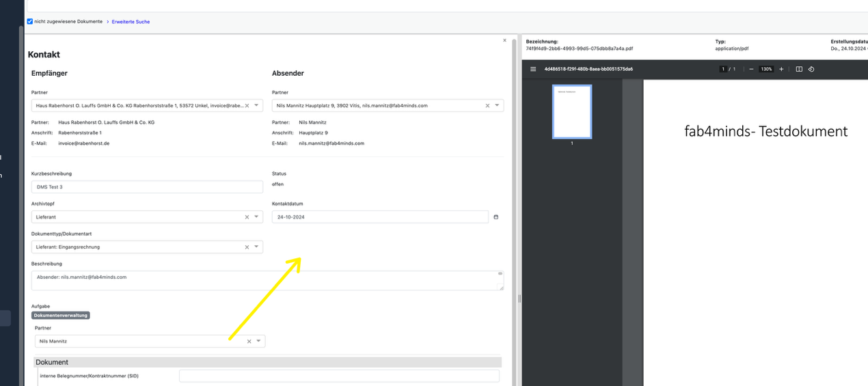The image size is (868, 386).
Task: Zoom out the PDF with minus icon
Action: tap(751, 69)
